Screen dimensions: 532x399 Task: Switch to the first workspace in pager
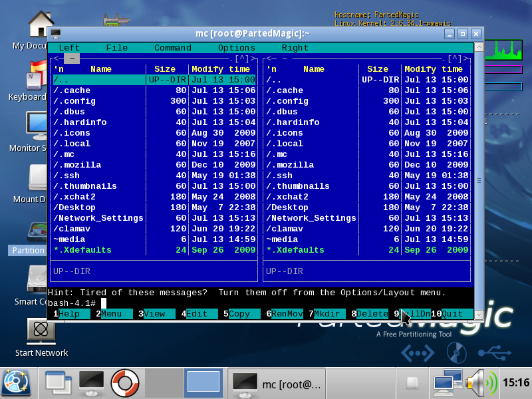click(163, 382)
